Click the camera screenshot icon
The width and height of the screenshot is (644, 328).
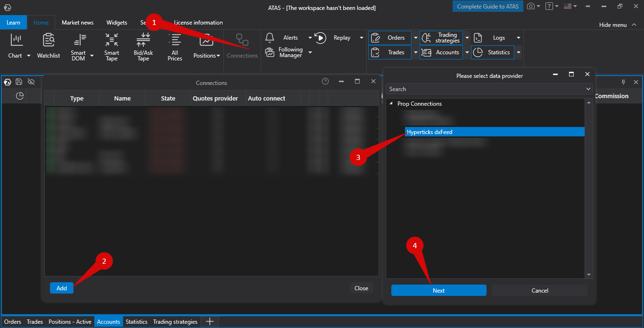pyautogui.click(x=531, y=6)
